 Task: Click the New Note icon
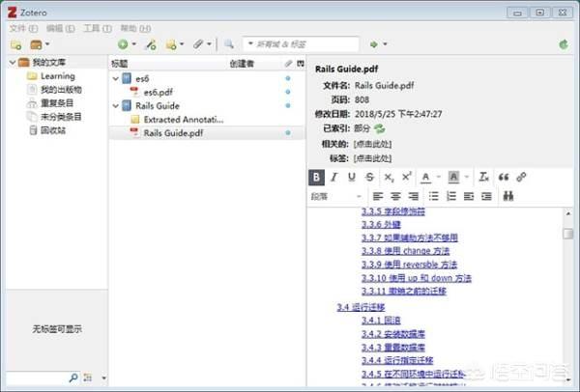171,44
